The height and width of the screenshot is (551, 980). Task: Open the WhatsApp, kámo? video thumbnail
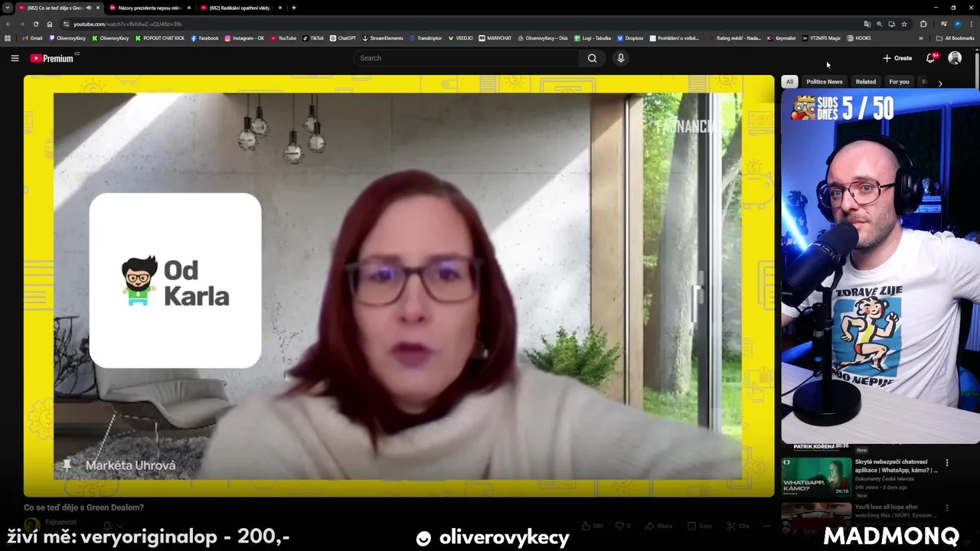816,478
